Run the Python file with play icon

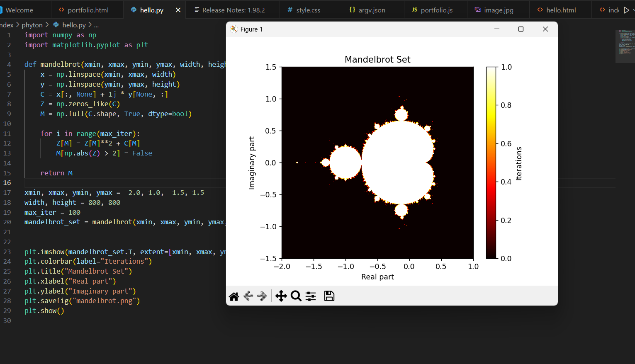(626, 10)
